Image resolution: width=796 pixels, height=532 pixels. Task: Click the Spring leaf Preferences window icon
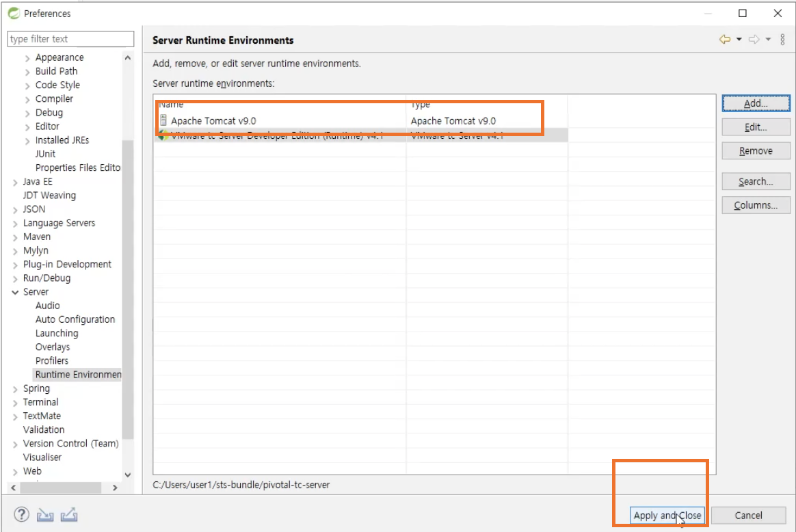pyautogui.click(x=14, y=13)
